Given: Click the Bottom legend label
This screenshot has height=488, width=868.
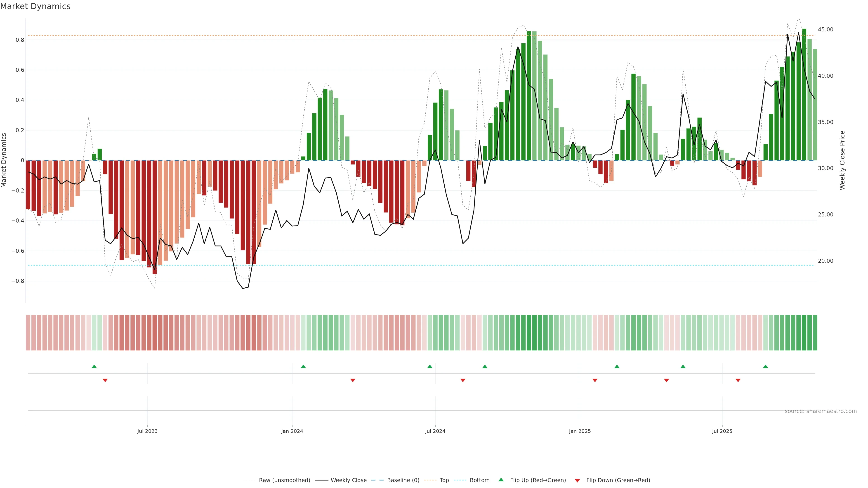Looking at the screenshot, I should tap(479, 480).
